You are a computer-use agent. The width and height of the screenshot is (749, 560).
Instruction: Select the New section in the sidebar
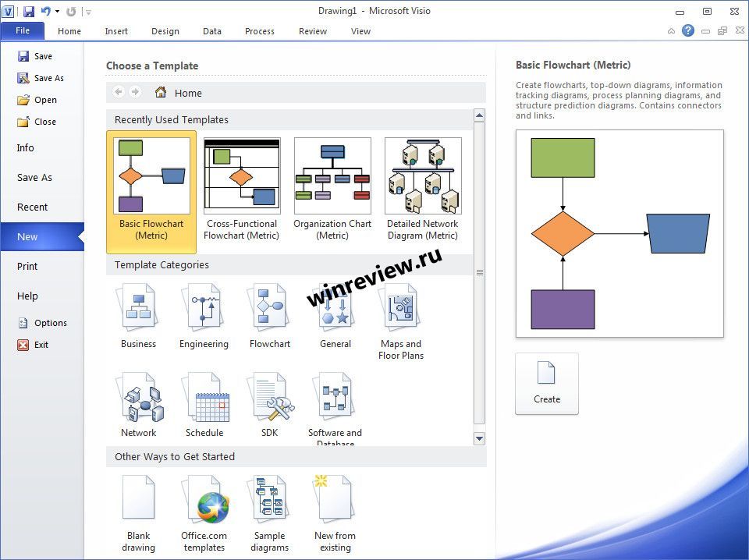pos(42,237)
